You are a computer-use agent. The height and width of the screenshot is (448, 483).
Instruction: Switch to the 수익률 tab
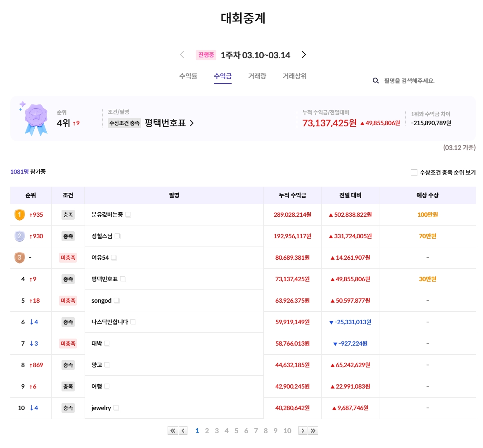188,76
